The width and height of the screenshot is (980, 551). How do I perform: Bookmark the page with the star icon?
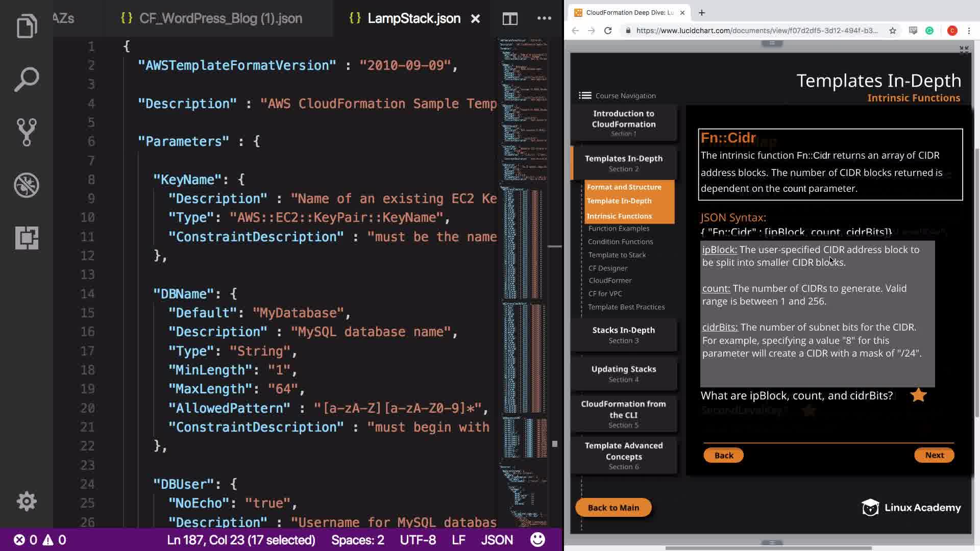pos(892,31)
